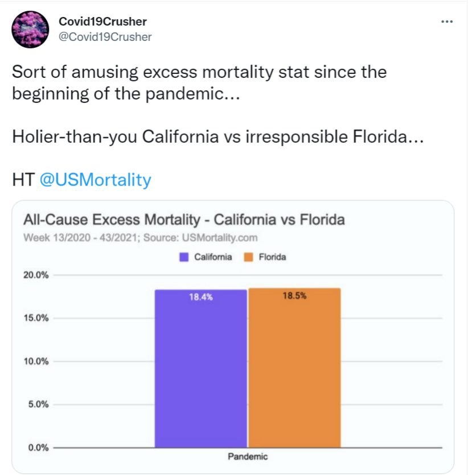Open the @USMortality mention link

click(96, 180)
